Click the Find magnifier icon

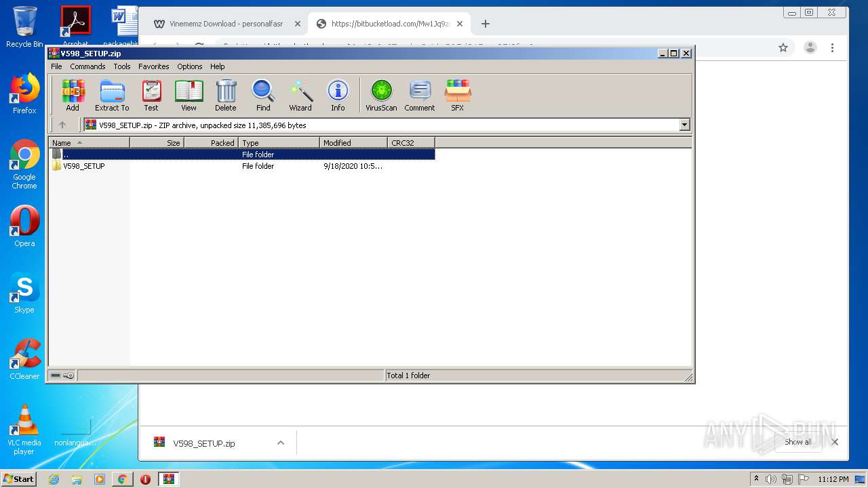263,95
